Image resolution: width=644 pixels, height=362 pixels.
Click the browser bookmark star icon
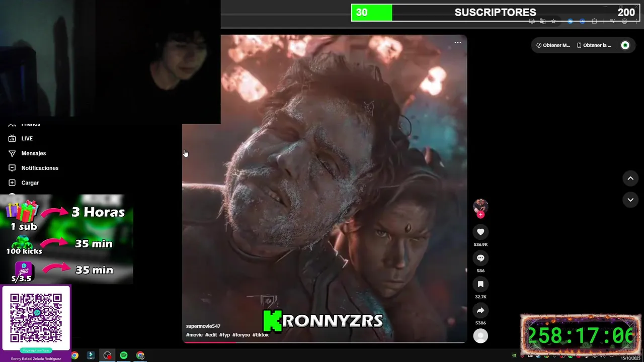[553, 21]
